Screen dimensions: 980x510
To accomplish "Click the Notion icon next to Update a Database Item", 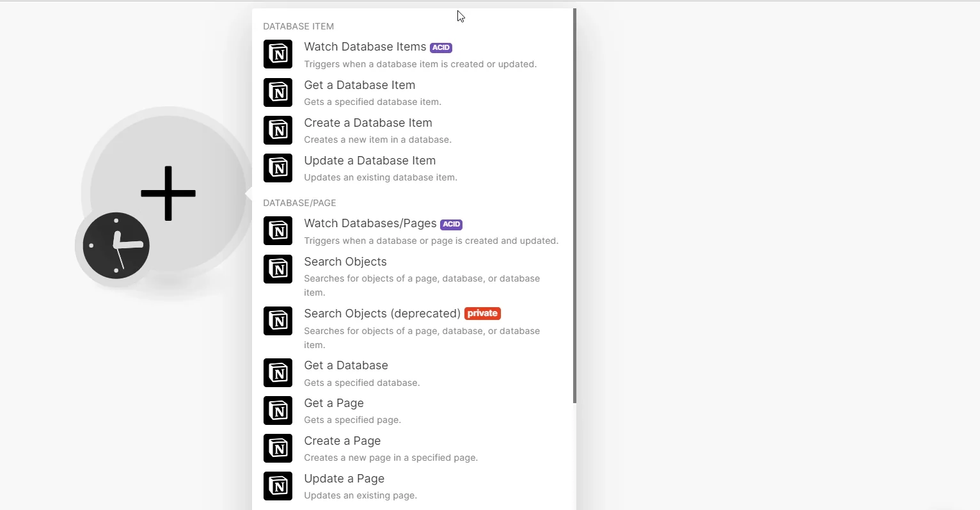I will (278, 168).
